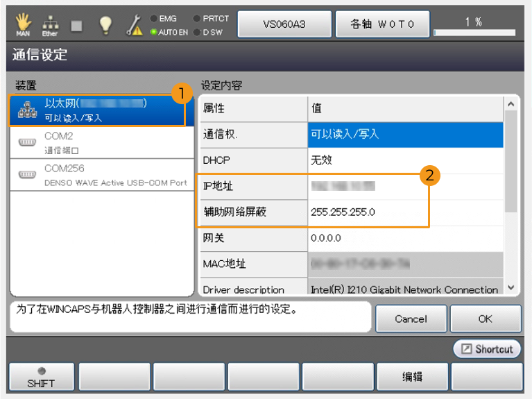Click the light bulb icon
The image size is (532, 399).
point(105,25)
